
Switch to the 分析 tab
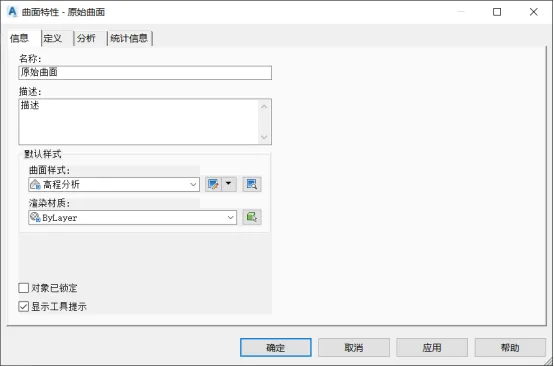click(x=91, y=38)
